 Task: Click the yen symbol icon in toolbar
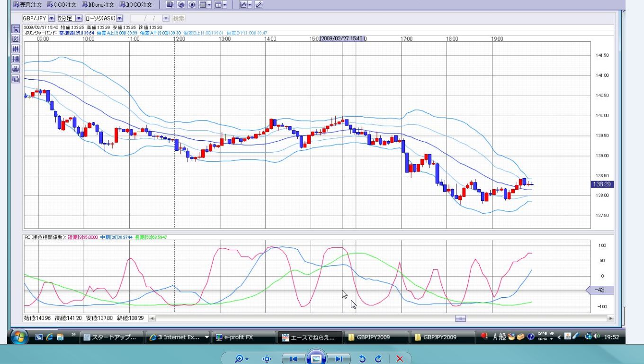[x=191, y=5]
